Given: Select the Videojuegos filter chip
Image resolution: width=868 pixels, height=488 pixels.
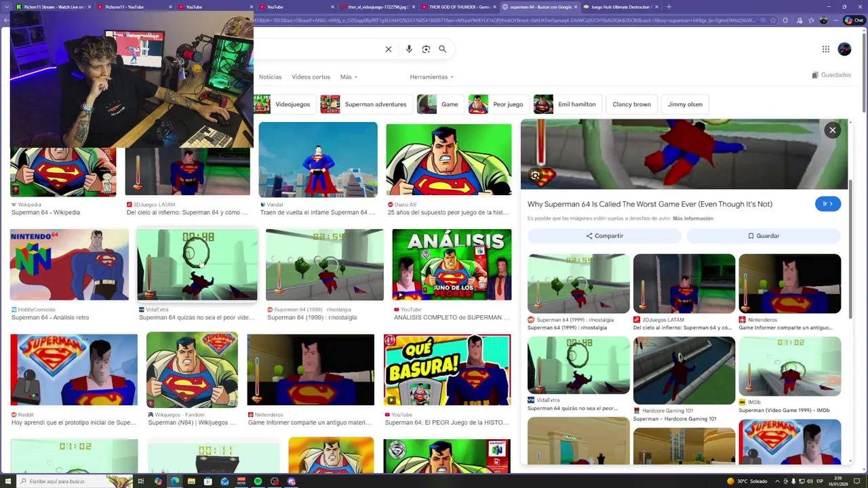Looking at the screenshot, I should pyautogui.click(x=283, y=104).
